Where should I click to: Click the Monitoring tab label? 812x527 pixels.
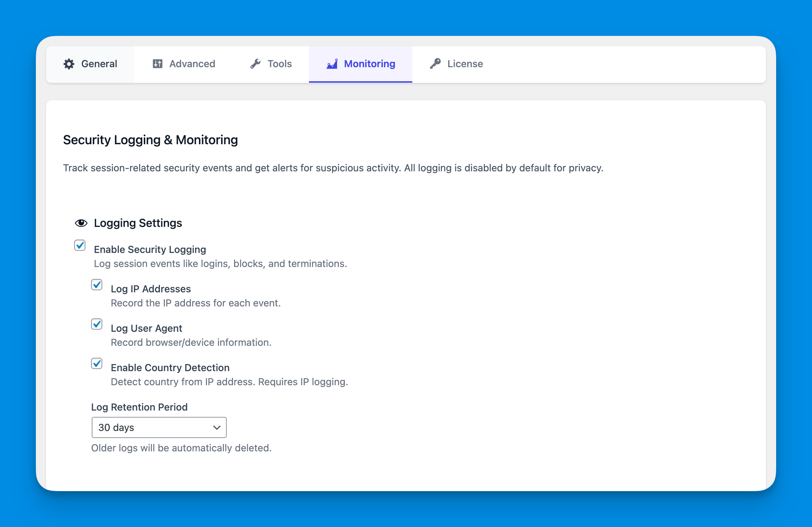(369, 64)
